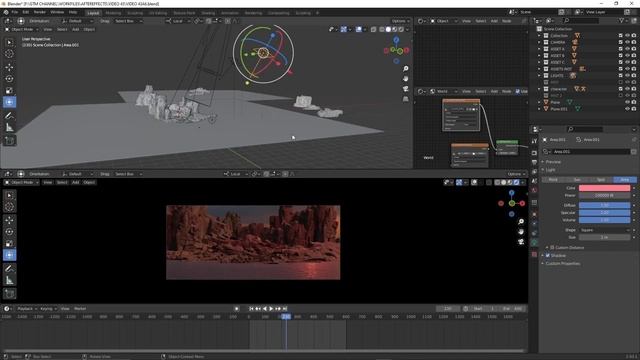The height and width of the screenshot is (360, 640).
Task: Choose the Select Box tool in top viewport
Action: click(9, 42)
